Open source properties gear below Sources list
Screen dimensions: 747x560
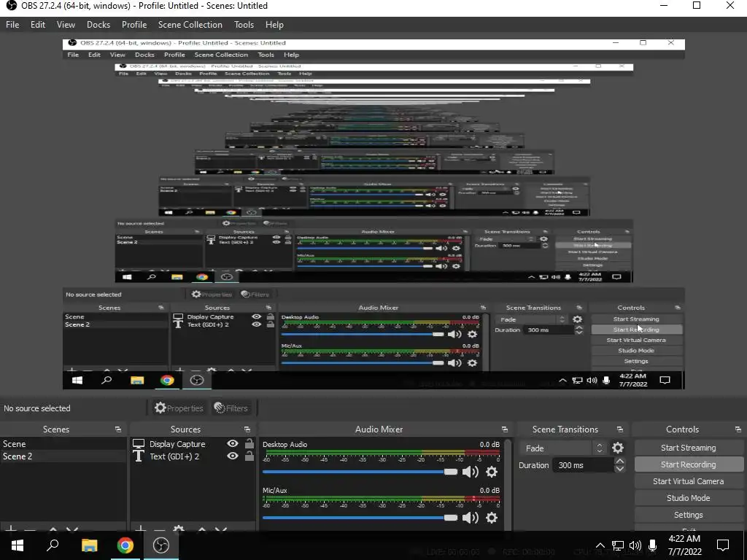click(x=179, y=529)
